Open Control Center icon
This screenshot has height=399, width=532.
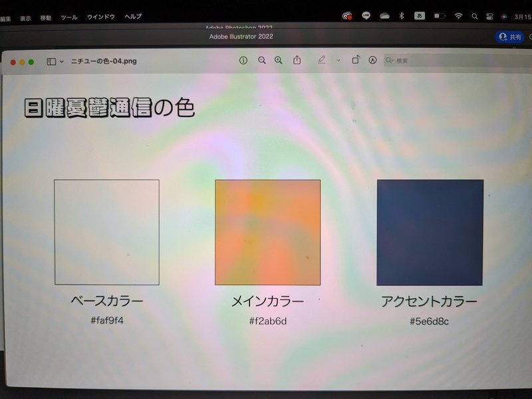coord(489,17)
